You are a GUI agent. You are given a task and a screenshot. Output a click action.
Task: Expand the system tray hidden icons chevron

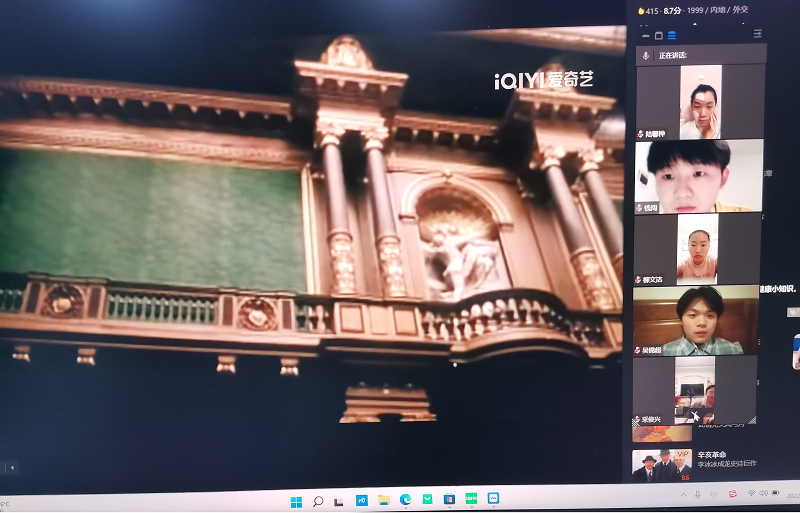[684, 495]
